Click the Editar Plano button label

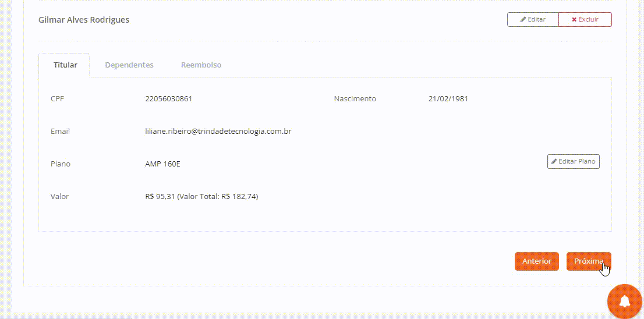point(576,161)
